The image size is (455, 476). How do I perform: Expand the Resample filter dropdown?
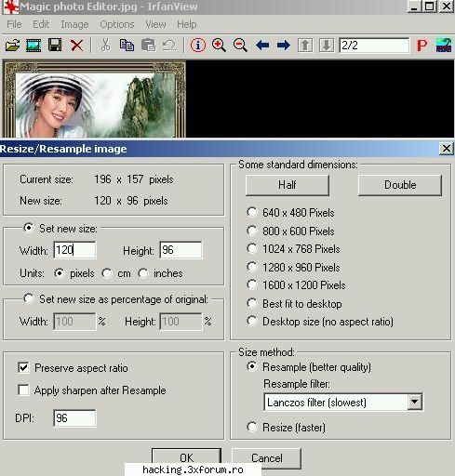414,403
